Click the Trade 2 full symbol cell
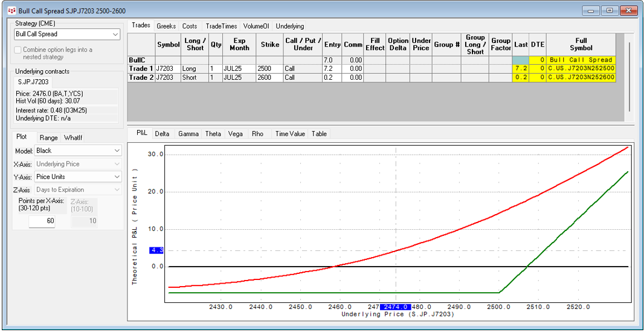Viewport: 644px width, 332px height. 581,77
